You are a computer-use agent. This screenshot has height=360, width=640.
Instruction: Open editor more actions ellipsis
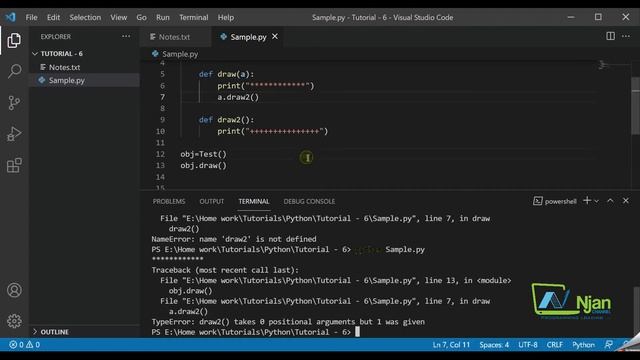[626, 36]
